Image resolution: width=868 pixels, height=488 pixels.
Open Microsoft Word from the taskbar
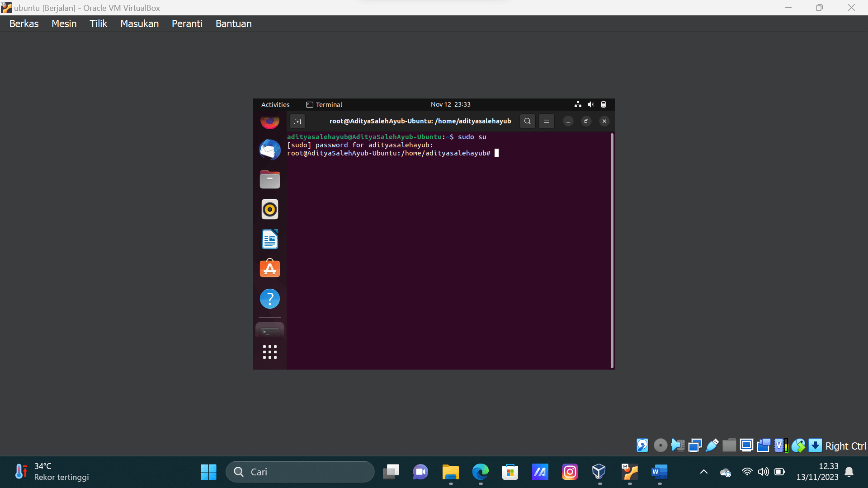[x=659, y=472]
